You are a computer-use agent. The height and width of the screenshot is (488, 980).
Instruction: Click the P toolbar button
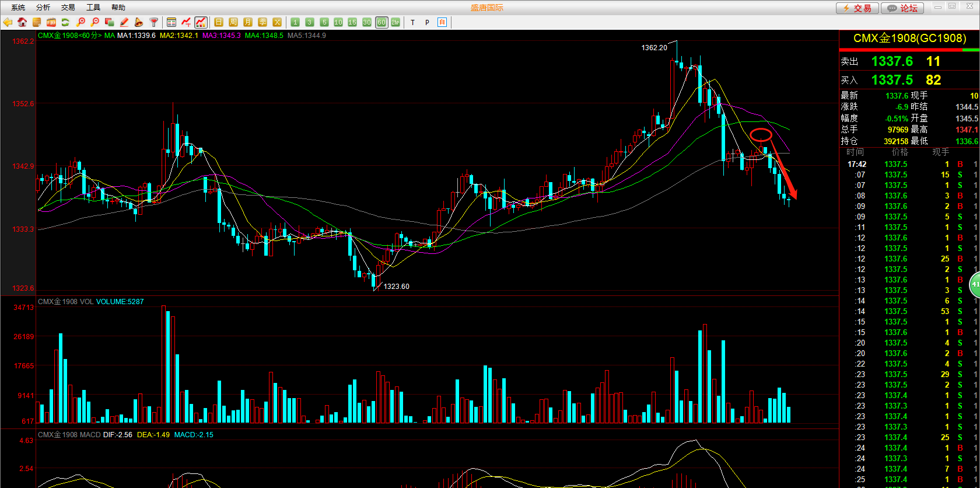coord(428,22)
